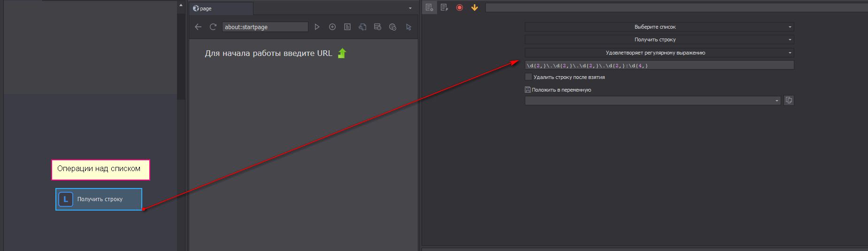Image resolution: width=868 pixels, height=251 pixels.
Task: Open 'Удовлетворяет регулярному выражению' dropdown
Action: [659, 53]
